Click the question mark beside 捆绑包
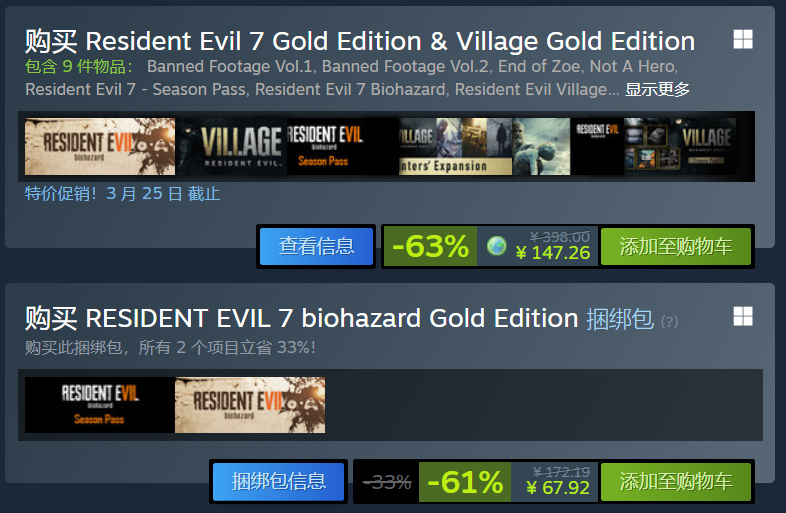Screen dimensions: 786x513 pos(670,321)
